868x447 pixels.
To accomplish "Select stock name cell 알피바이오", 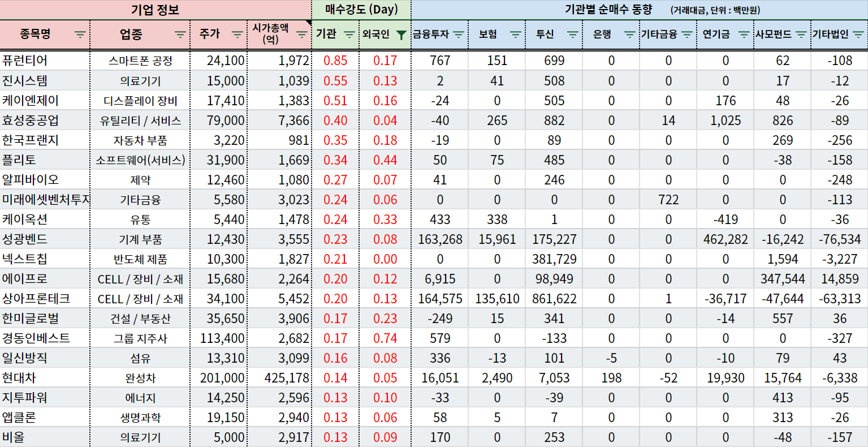I will click(x=45, y=179).
